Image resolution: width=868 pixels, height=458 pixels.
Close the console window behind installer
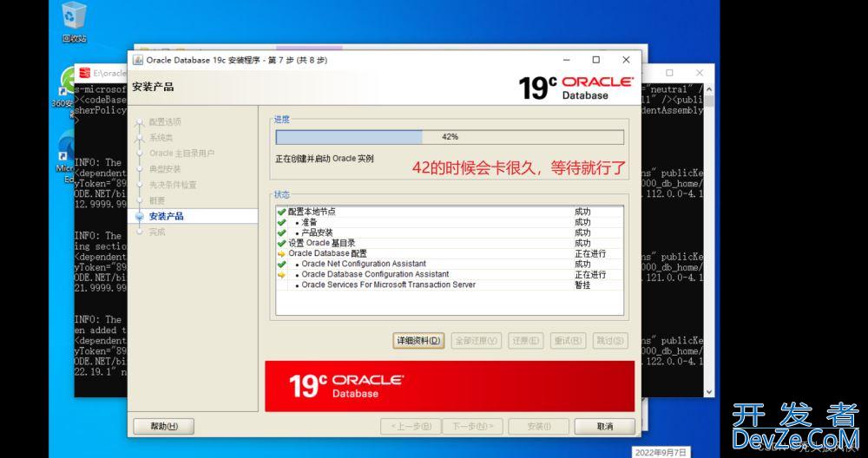(699, 73)
